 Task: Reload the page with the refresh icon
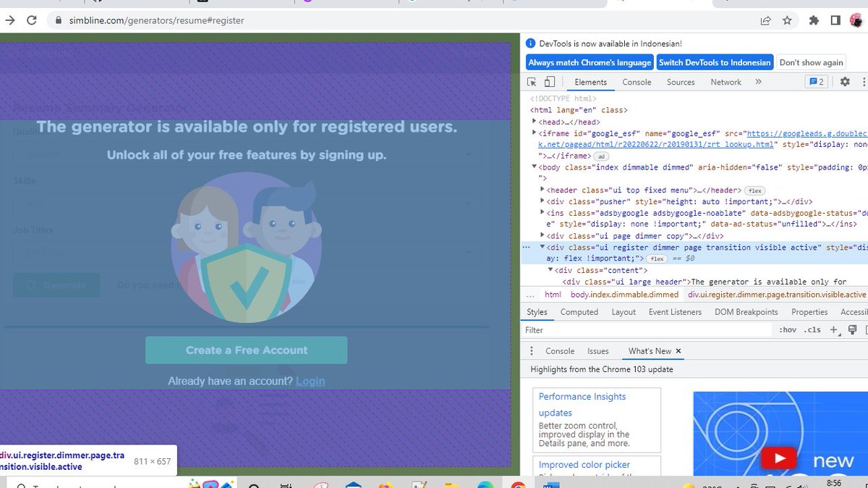coord(32,20)
